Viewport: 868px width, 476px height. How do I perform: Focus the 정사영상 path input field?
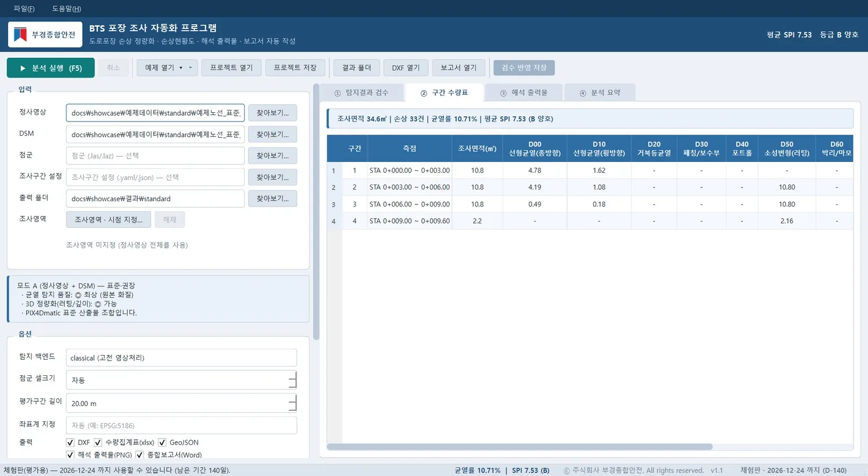[x=155, y=113]
